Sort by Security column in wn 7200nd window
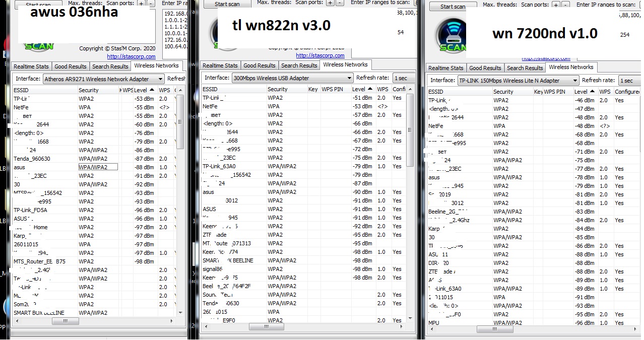Image resolution: width=644 pixels, height=340 pixels. [x=512, y=92]
